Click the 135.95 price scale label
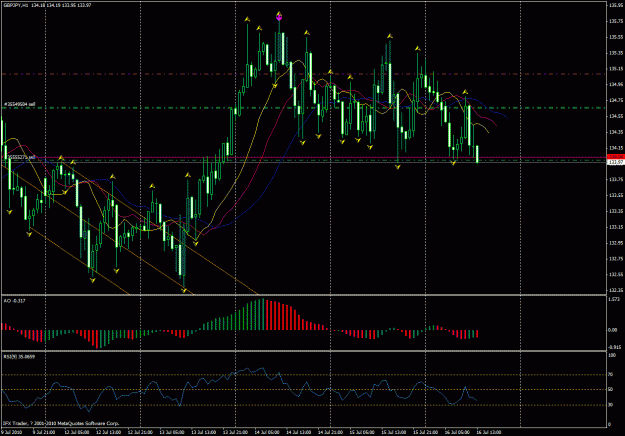 pyautogui.click(x=615, y=5)
